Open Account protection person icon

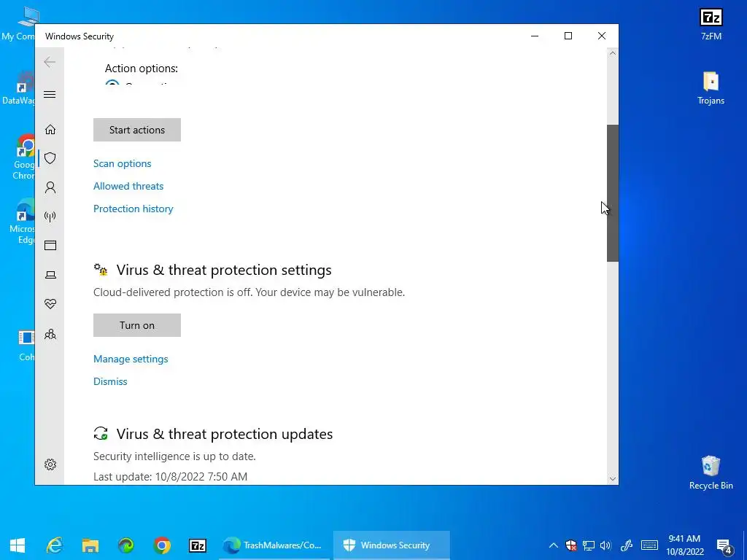[50, 187]
